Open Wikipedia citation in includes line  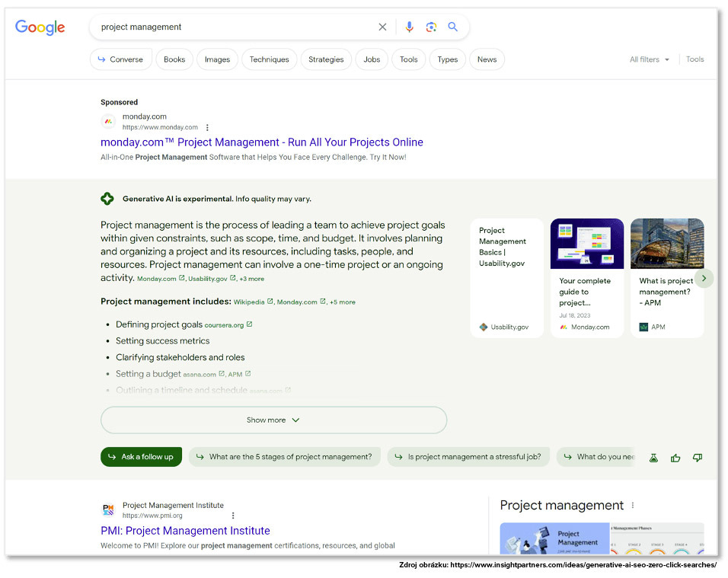coord(249,302)
